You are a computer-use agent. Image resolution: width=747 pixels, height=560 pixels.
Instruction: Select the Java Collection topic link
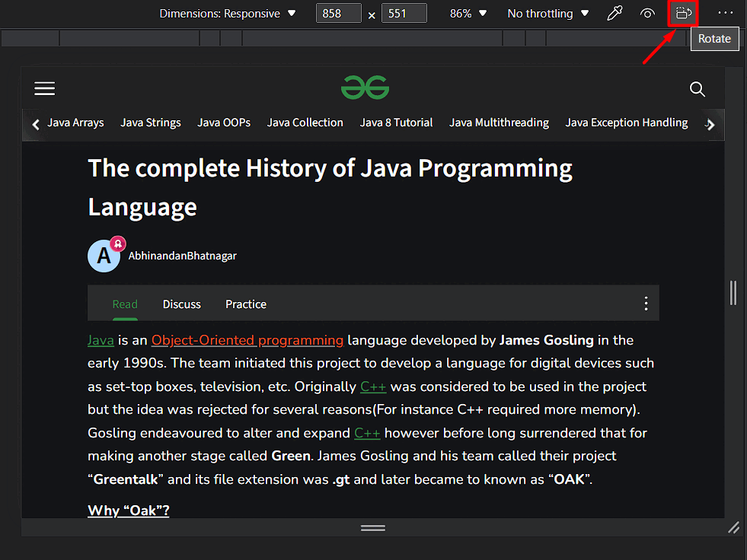click(x=305, y=123)
